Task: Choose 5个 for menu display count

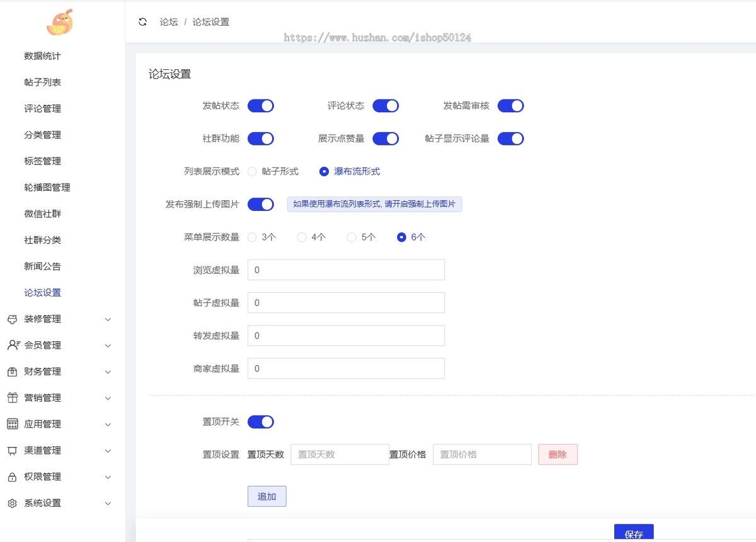Action: coord(362,237)
